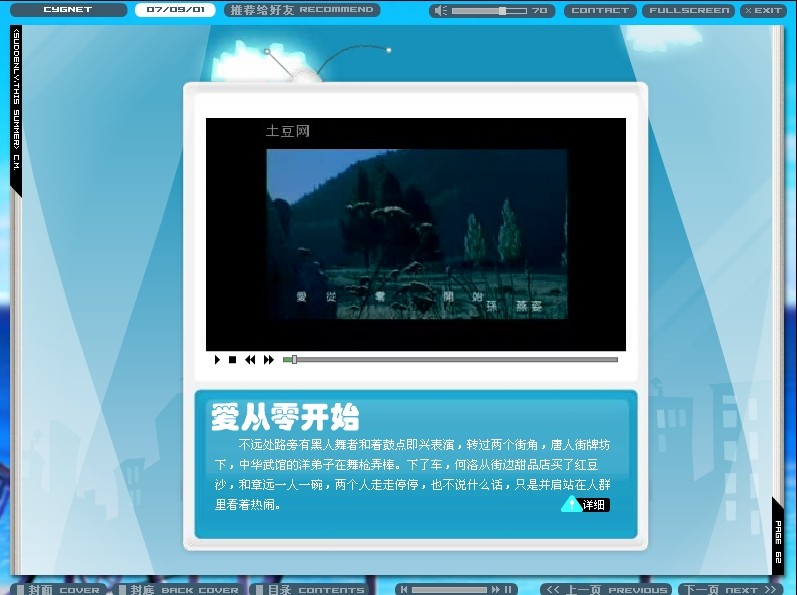The width and height of the screenshot is (797, 595).
Task: Stop the video playback
Action: point(232,360)
